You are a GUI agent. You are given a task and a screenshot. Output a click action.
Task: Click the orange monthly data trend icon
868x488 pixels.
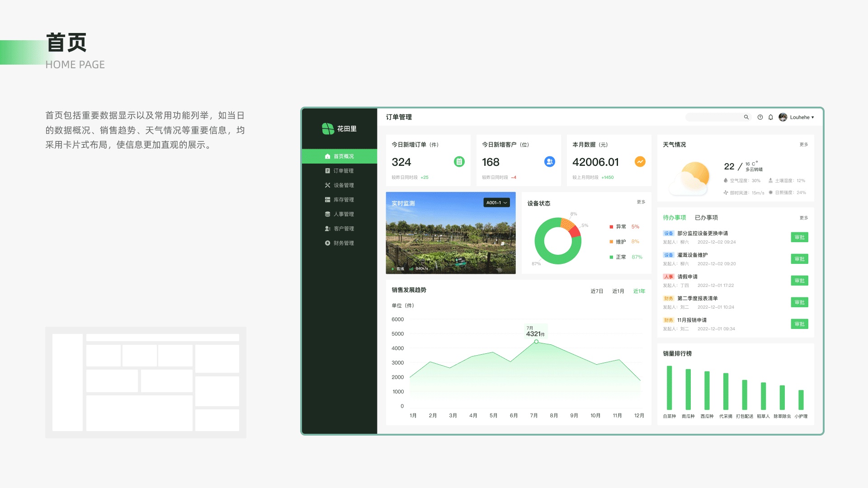[x=640, y=161]
